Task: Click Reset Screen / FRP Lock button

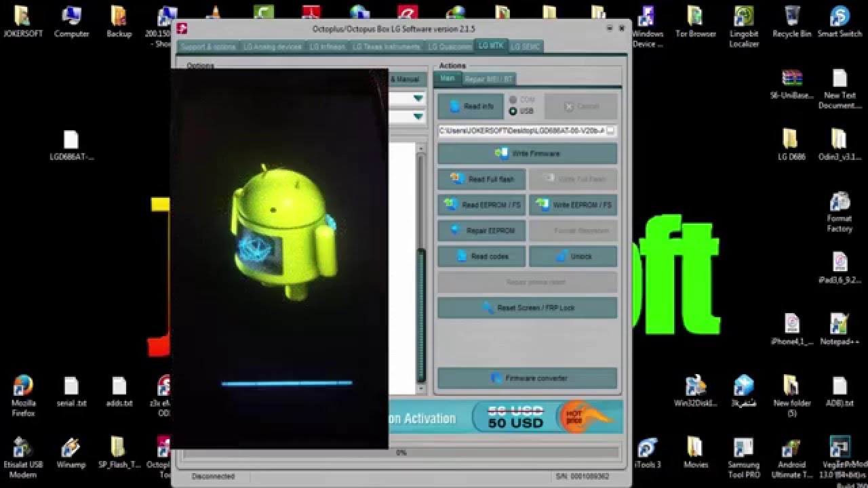Action: coord(527,308)
